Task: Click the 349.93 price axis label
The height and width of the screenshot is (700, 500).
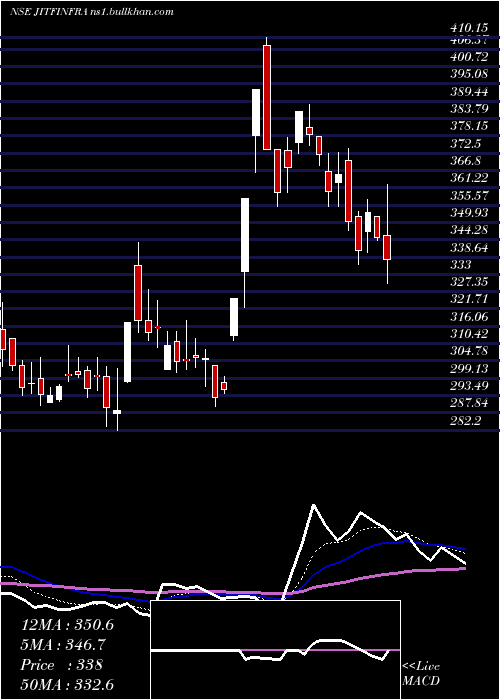Action: 469,213
